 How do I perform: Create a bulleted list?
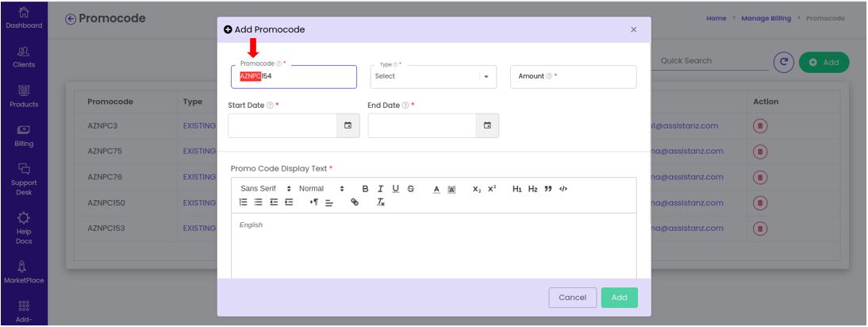pyautogui.click(x=258, y=202)
